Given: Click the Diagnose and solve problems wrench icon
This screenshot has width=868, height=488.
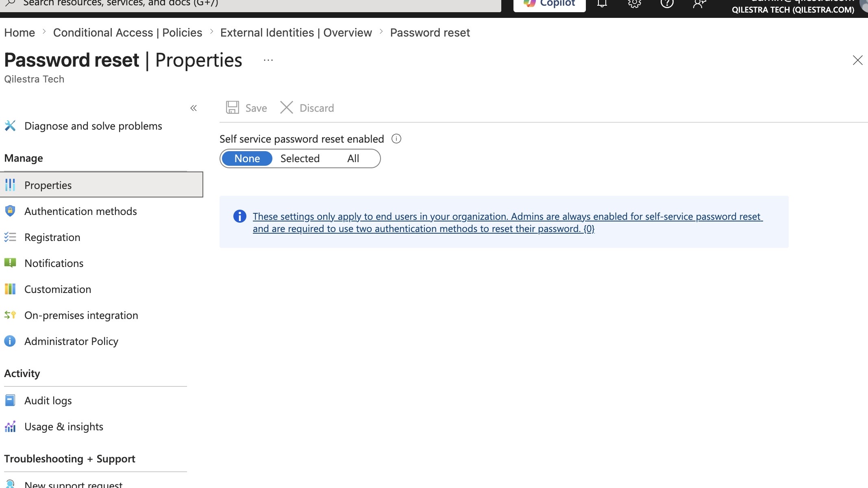Looking at the screenshot, I should [10, 126].
